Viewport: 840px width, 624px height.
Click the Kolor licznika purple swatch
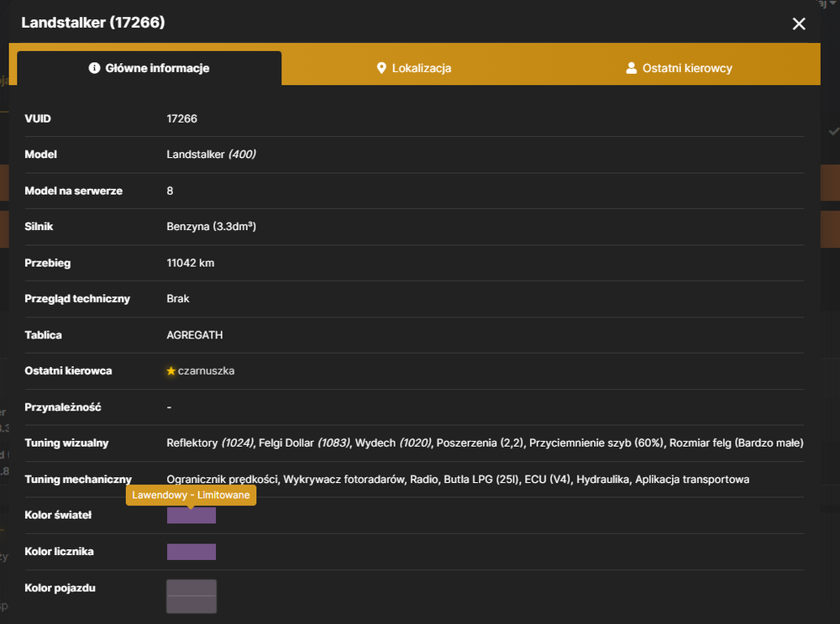(192, 552)
